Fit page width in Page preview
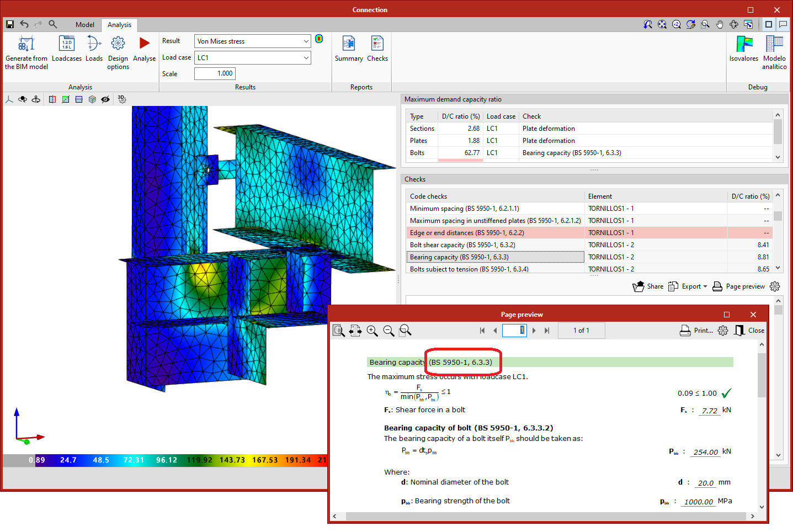 [x=355, y=331]
